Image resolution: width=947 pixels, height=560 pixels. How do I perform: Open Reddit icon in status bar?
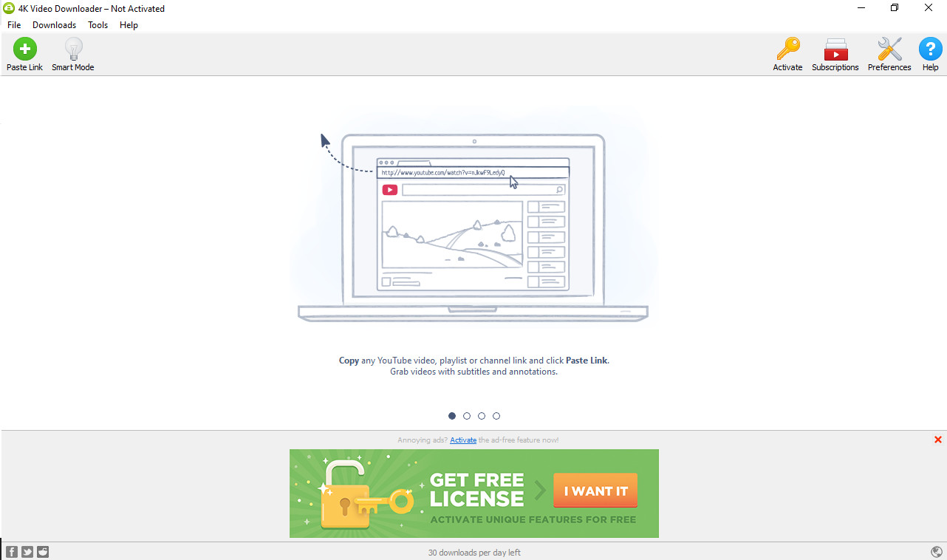click(43, 552)
